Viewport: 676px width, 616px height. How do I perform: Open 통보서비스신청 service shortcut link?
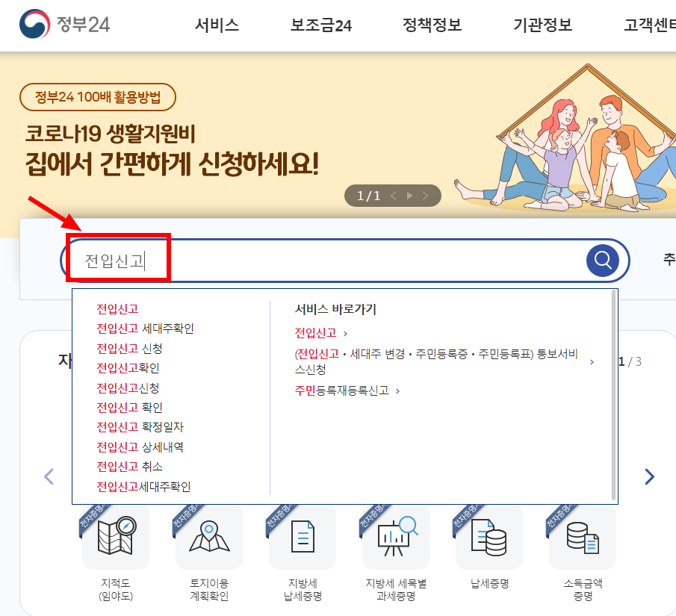436,361
